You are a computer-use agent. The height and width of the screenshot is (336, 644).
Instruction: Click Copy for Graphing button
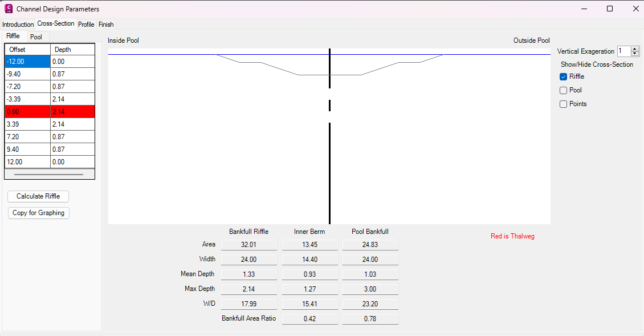tap(38, 213)
